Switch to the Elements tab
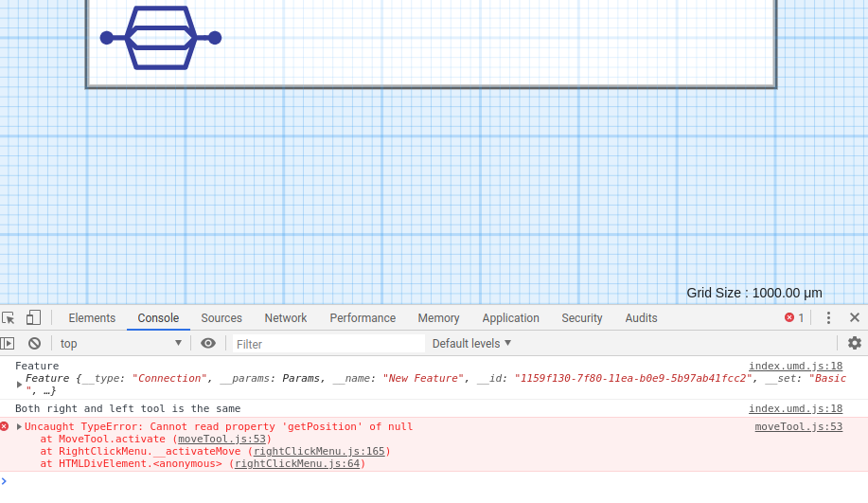Viewport: 868px width, 503px height. (x=92, y=318)
